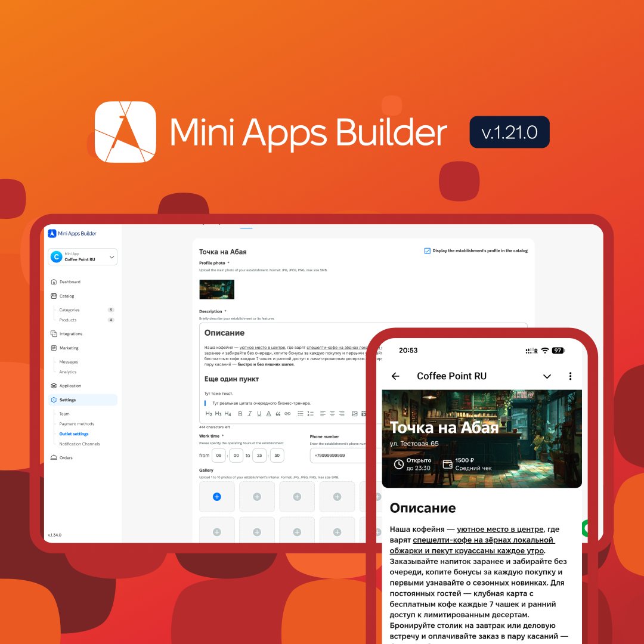Open text color tool in editor
Screen dimensions: 644x644
(x=268, y=414)
